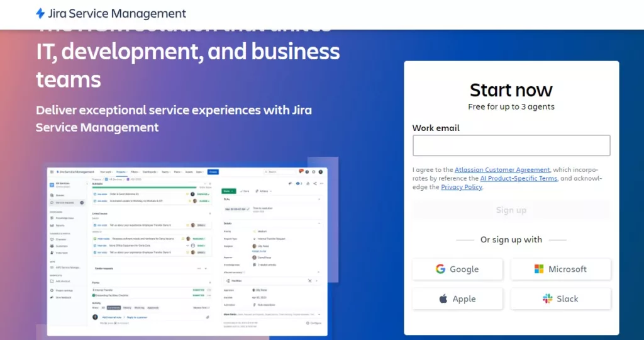Click the "Deliver exceptional service experiences" subheading
The image size is (644, 340).
click(x=174, y=118)
